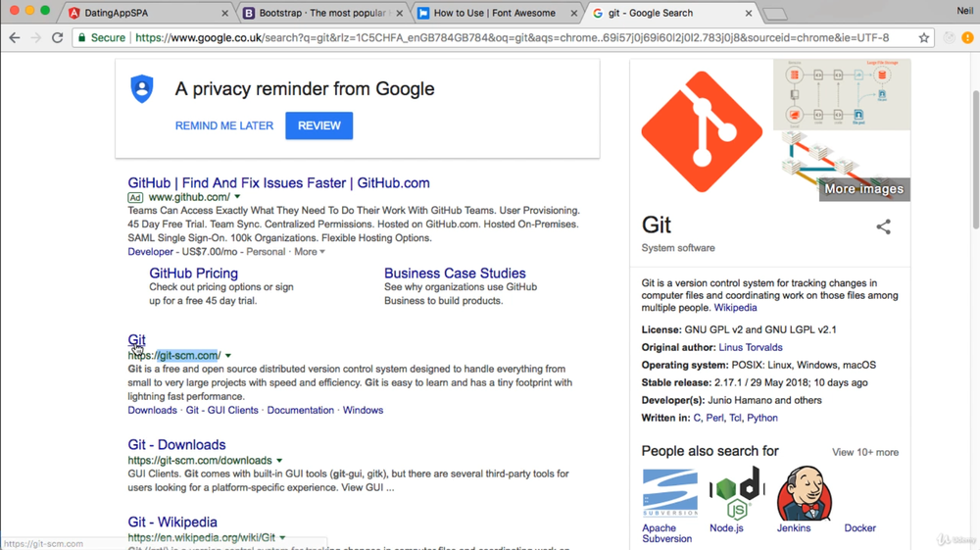
Task: Click the share icon beside Git
Action: (883, 227)
